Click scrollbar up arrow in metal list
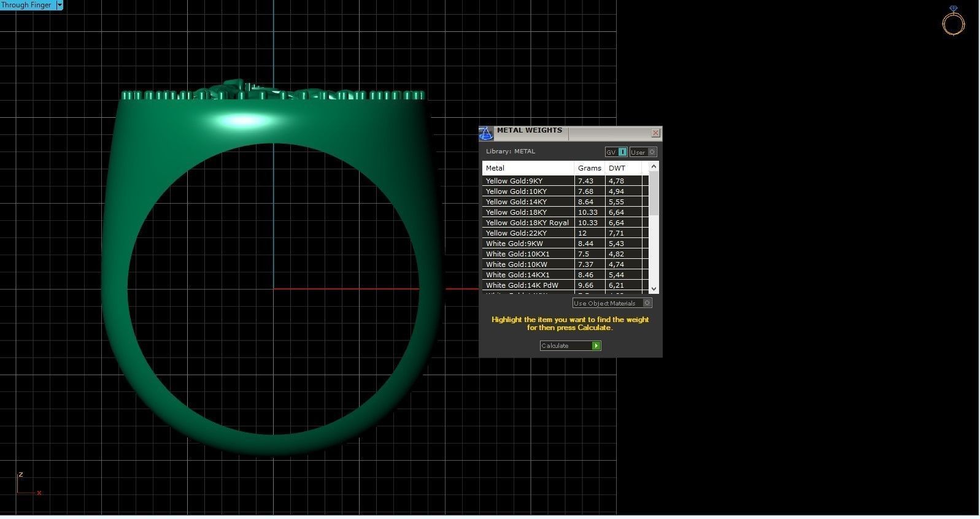980x519 pixels. click(x=654, y=166)
